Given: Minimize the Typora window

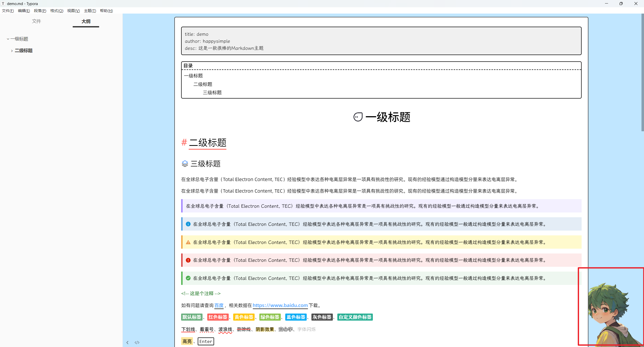Looking at the screenshot, I should (x=607, y=4).
